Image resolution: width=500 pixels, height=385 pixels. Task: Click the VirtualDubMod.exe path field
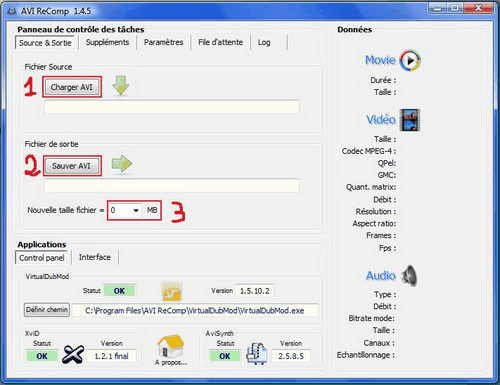pos(195,310)
